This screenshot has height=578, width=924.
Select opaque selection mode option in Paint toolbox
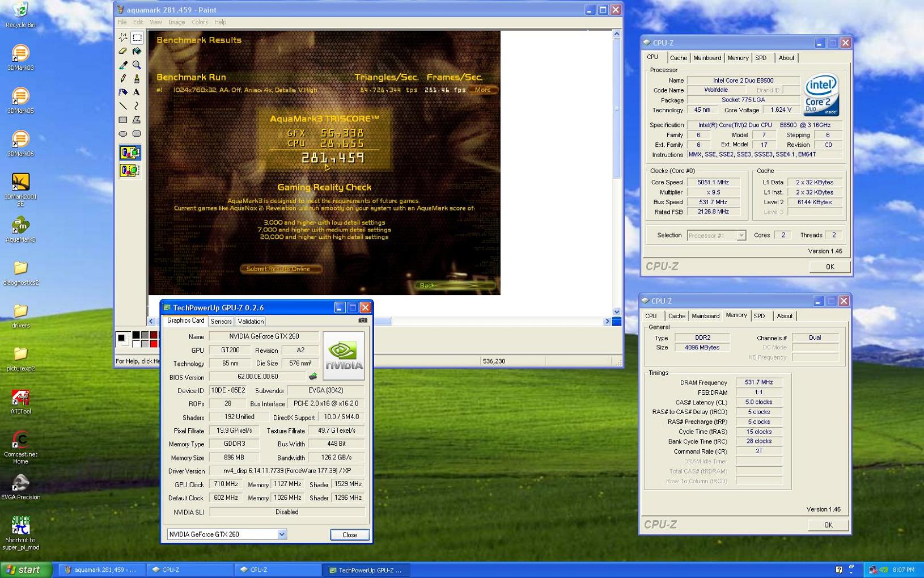click(130, 153)
